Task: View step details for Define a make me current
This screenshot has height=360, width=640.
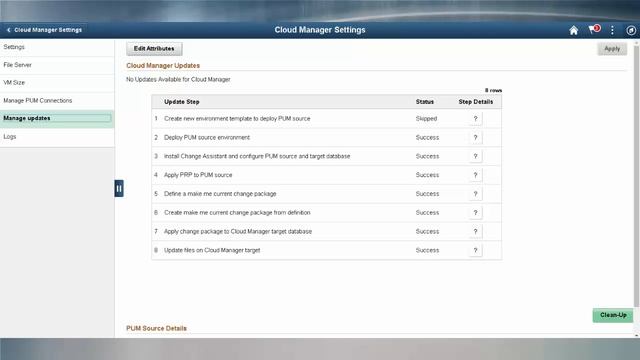Action: (475, 194)
